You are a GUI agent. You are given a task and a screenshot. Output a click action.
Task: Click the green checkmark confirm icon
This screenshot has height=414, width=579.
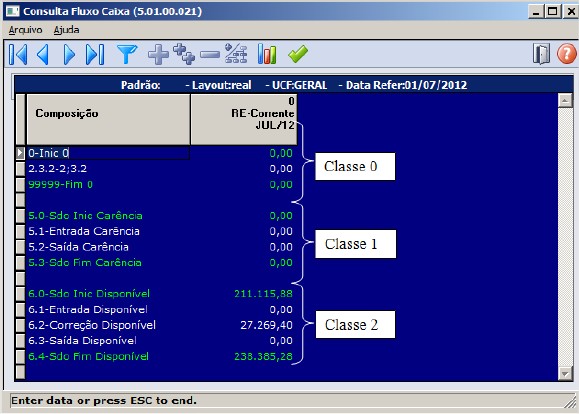coord(298,54)
